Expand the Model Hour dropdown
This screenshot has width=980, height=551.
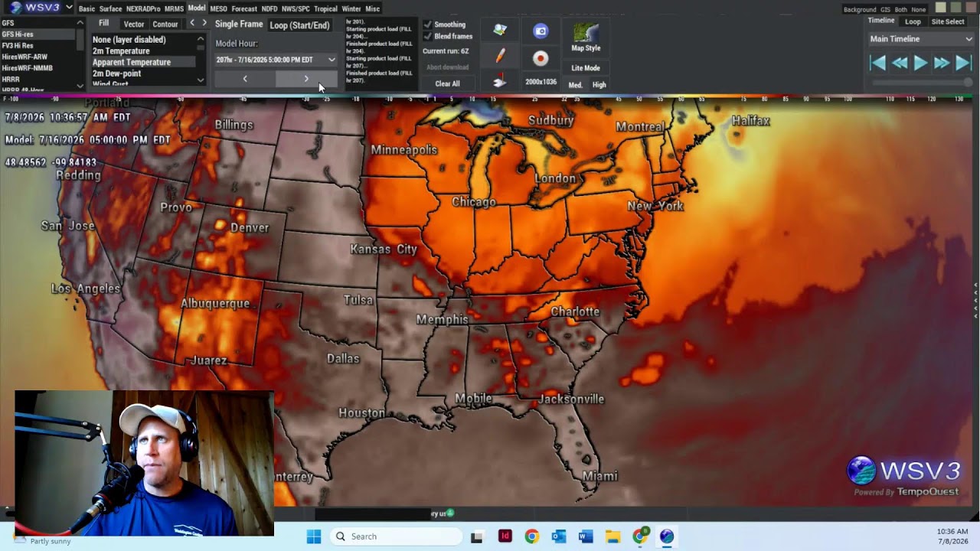pos(332,60)
